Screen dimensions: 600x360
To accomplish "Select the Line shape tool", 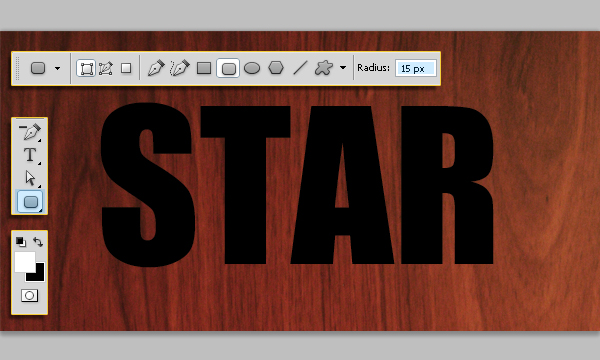I will [300, 68].
